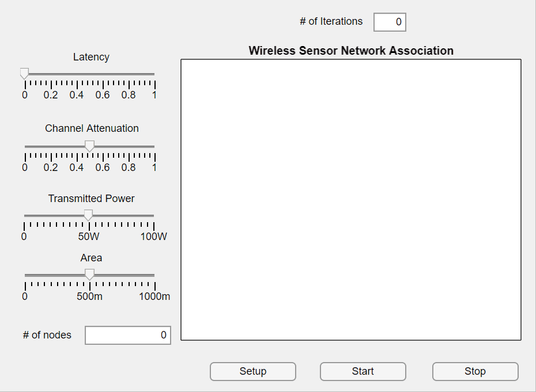Set Channel Attenuation slider to 0.8
Screen dimensions: 536x392
click(129, 146)
